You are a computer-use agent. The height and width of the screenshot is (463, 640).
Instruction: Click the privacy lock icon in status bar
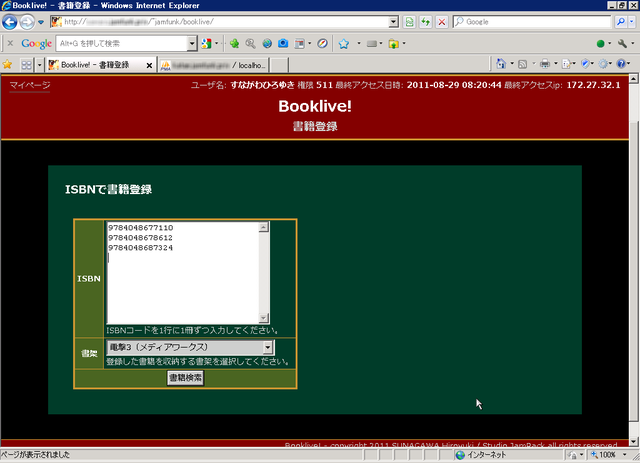tap(573, 455)
